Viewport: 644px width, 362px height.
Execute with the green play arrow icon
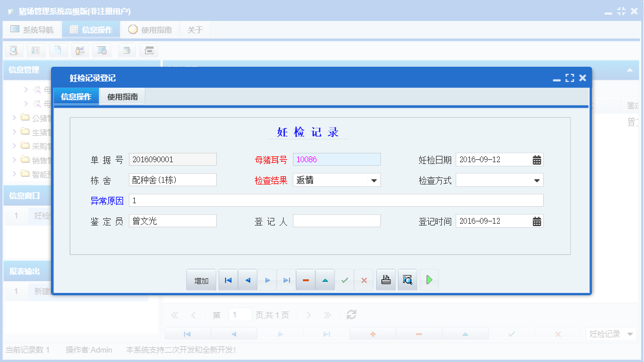(429, 279)
